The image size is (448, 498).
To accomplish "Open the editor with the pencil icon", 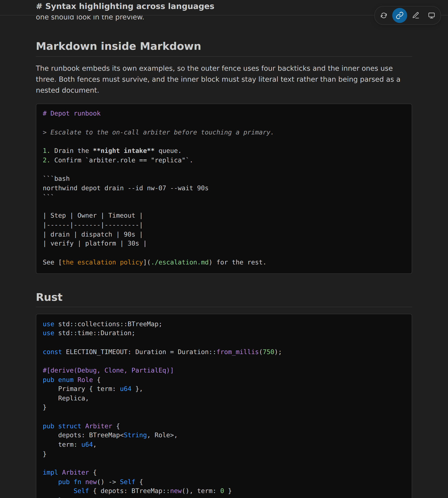I will 416,15.
